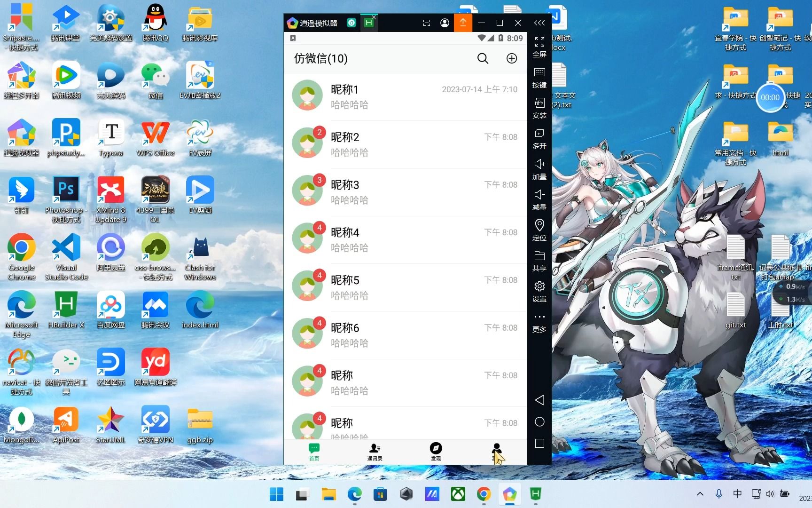Switch to the HBuilder tab in emulator titlebar
The height and width of the screenshot is (508, 812).
pos(369,23)
